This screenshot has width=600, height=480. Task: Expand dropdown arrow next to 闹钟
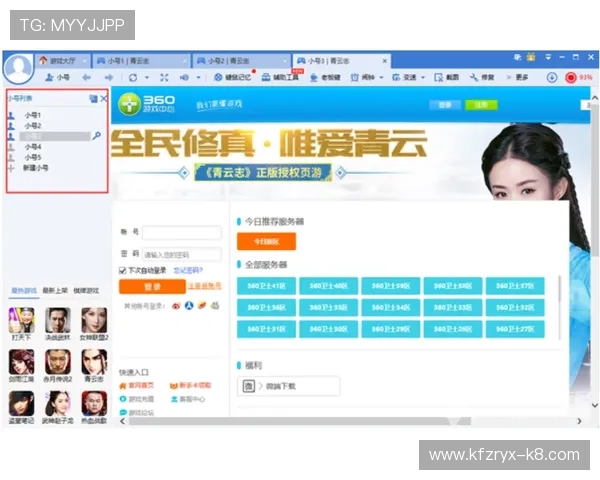click(x=381, y=78)
